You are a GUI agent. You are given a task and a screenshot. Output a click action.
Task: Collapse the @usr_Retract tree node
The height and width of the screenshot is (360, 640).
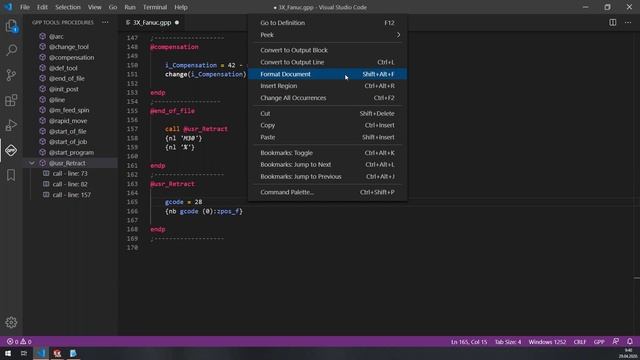pyautogui.click(x=31, y=163)
